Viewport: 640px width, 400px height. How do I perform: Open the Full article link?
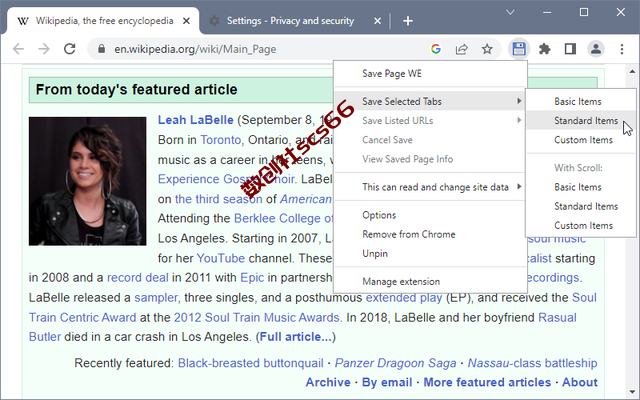tap(296, 337)
